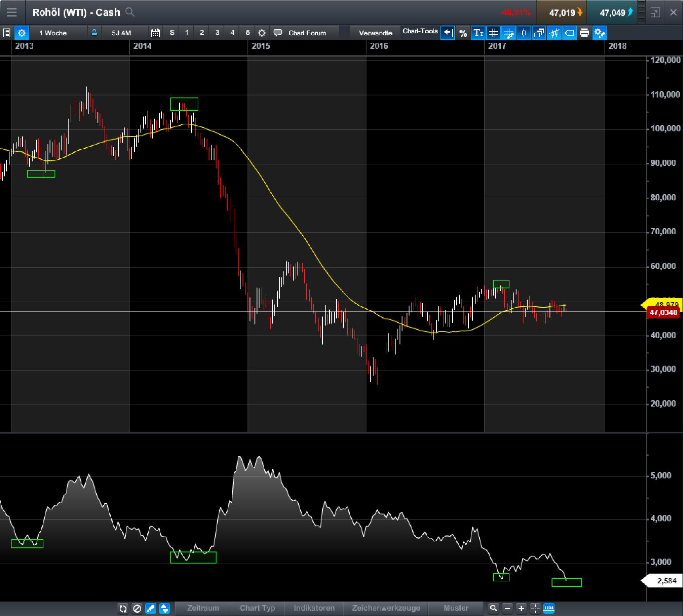Toggle the single candlestick tool

(x=524, y=33)
